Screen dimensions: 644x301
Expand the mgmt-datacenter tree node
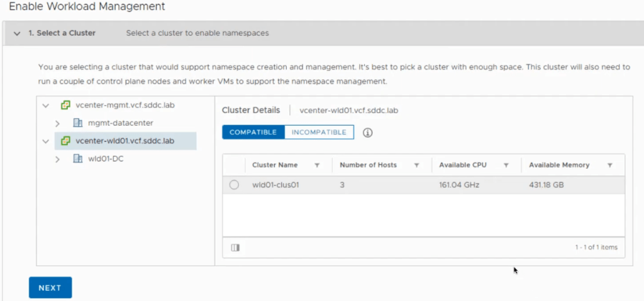tap(57, 123)
